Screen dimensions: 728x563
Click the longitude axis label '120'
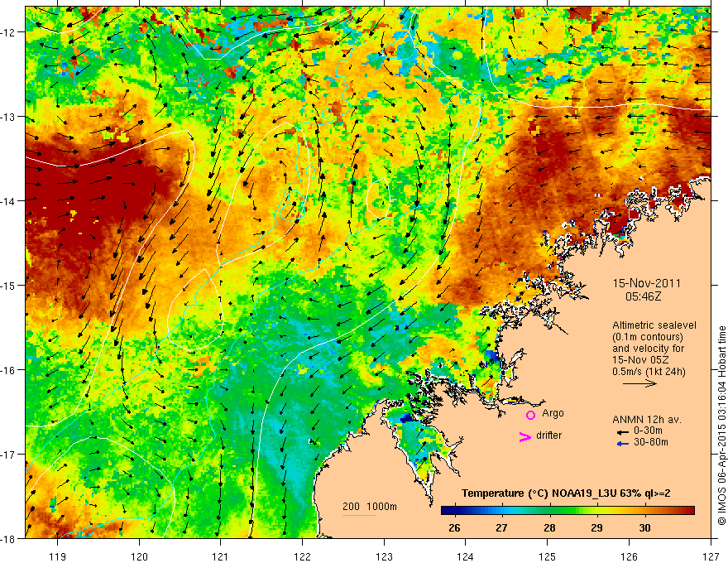(139, 556)
